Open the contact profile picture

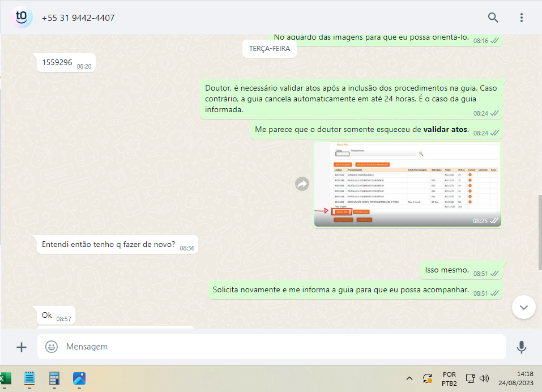point(22,18)
